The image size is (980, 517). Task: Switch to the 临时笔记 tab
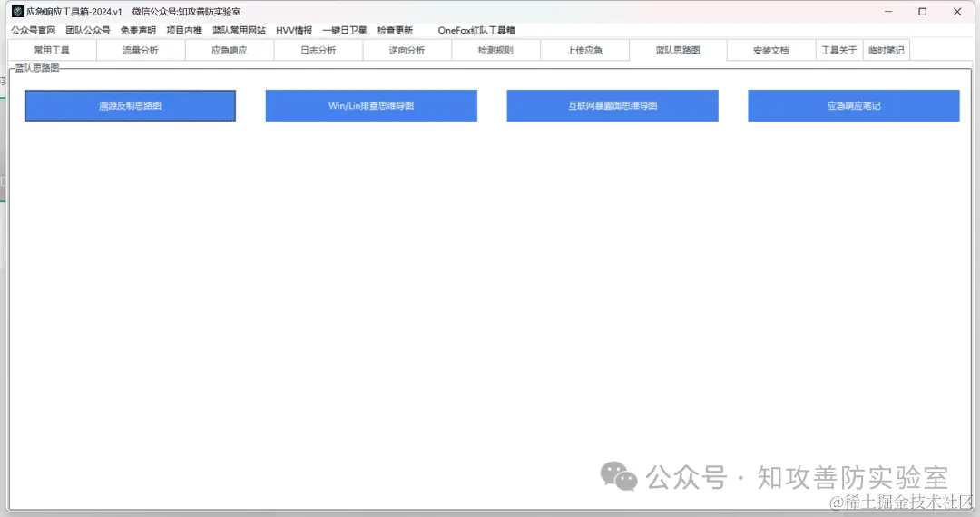[887, 50]
